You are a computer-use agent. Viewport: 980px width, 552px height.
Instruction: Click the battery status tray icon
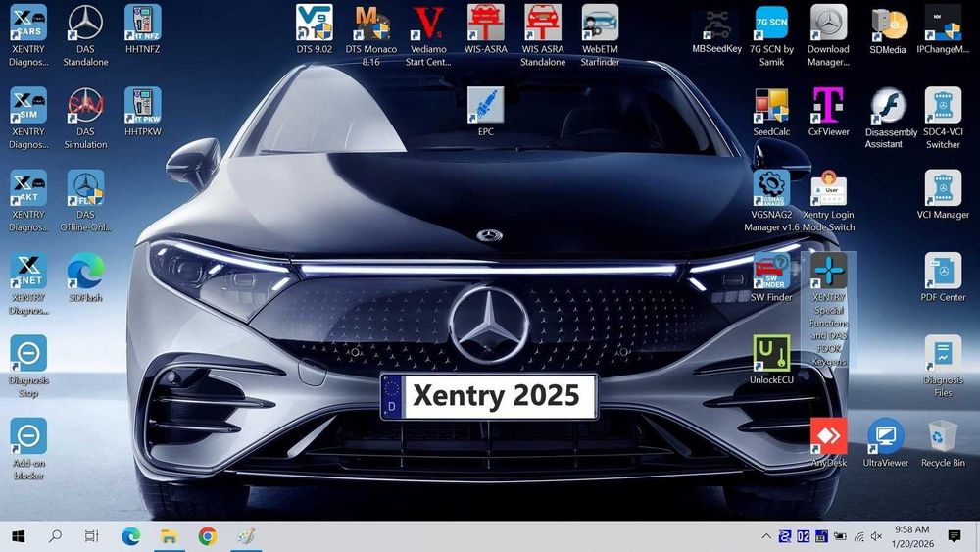click(841, 536)
